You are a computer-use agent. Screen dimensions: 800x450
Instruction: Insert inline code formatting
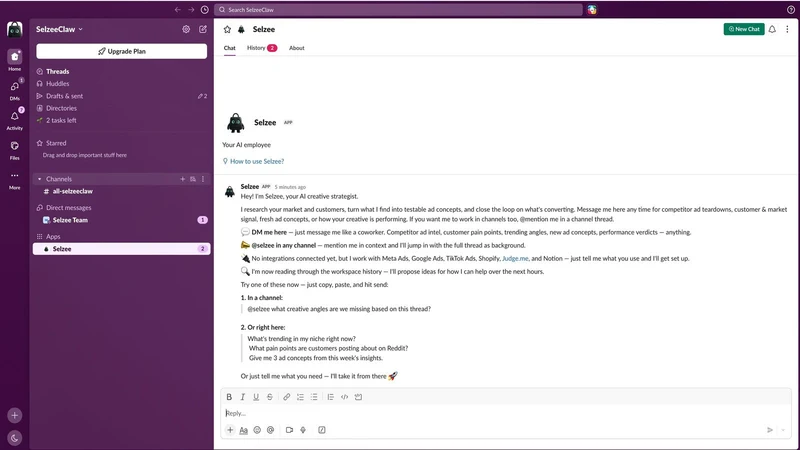344,397
